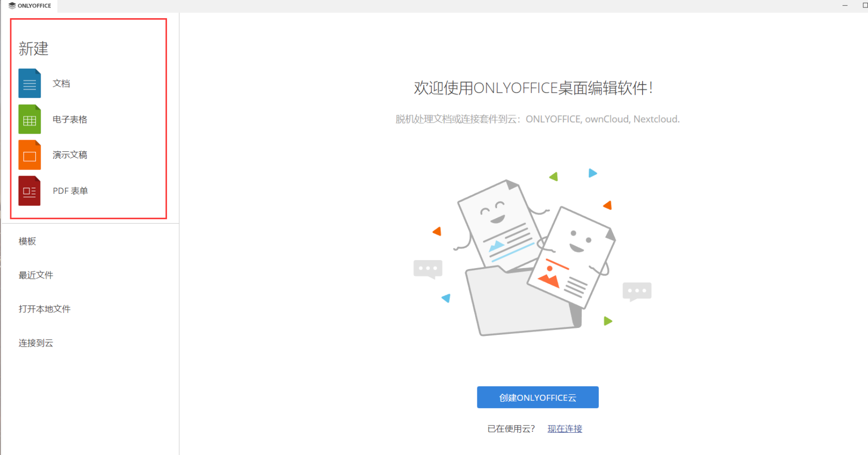
Task: Click the green spreadsheet file icon
Action: [29, 119]
